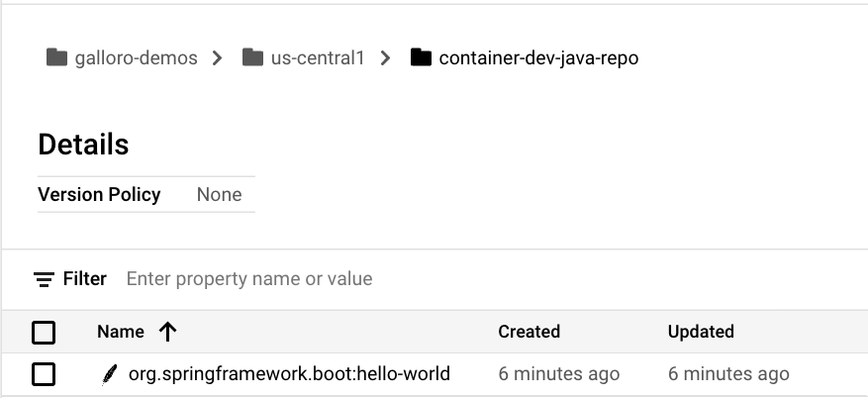Open the org.springframework.boot:hello-world package
The height and width of the screenshot is (398, 868).
pyautogui.click(x=289, y=374)
